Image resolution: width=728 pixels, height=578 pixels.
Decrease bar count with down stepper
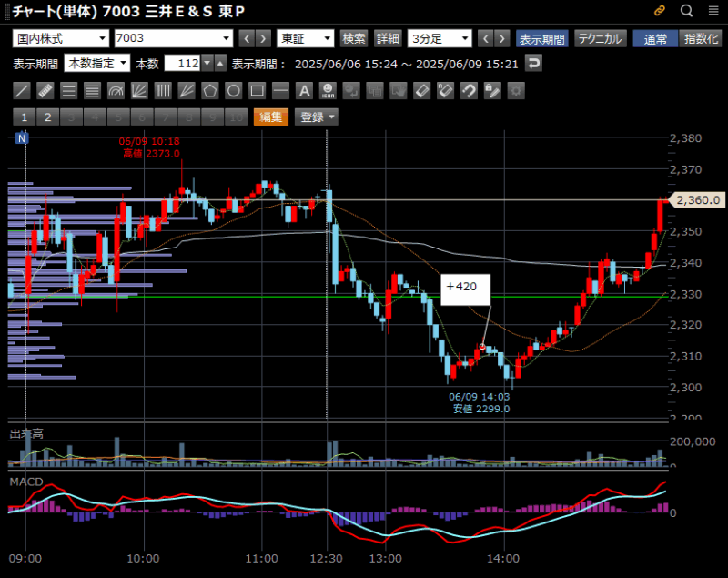(207, 63)
